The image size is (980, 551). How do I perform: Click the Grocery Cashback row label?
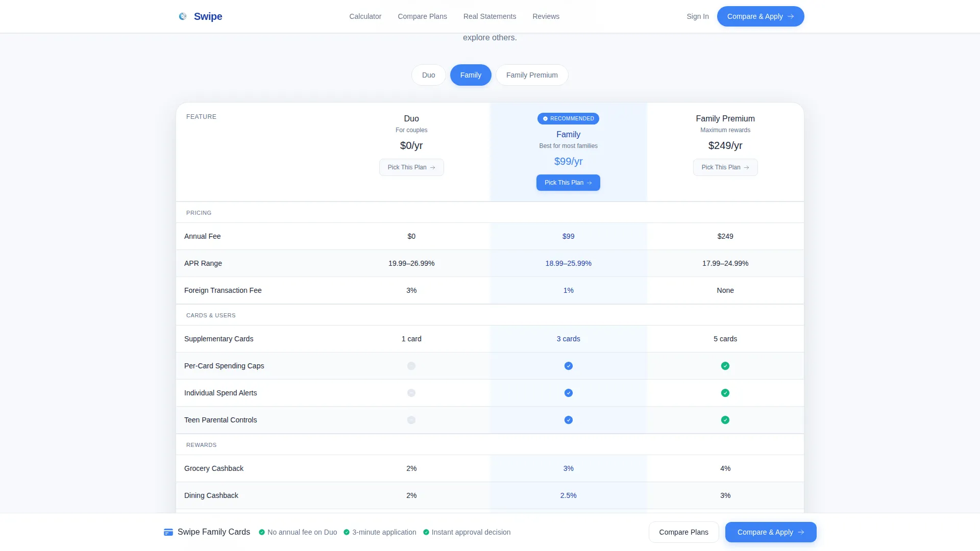click(214, 468)
